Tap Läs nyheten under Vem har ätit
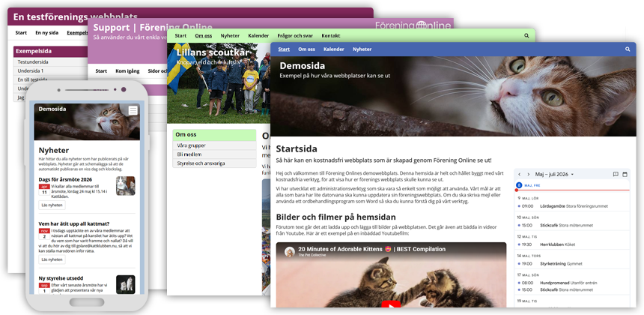The width and height of the screenshot is (644, 315). 52,259
